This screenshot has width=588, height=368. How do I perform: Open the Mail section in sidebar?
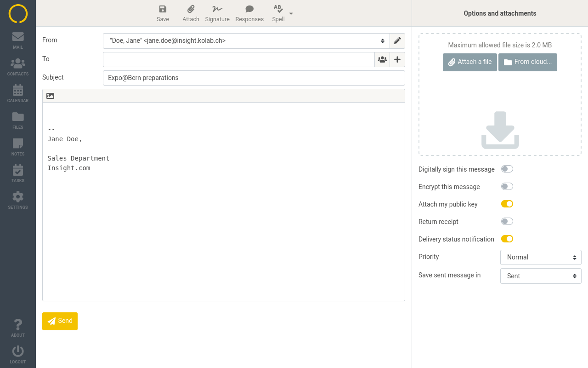pos(18,40)
